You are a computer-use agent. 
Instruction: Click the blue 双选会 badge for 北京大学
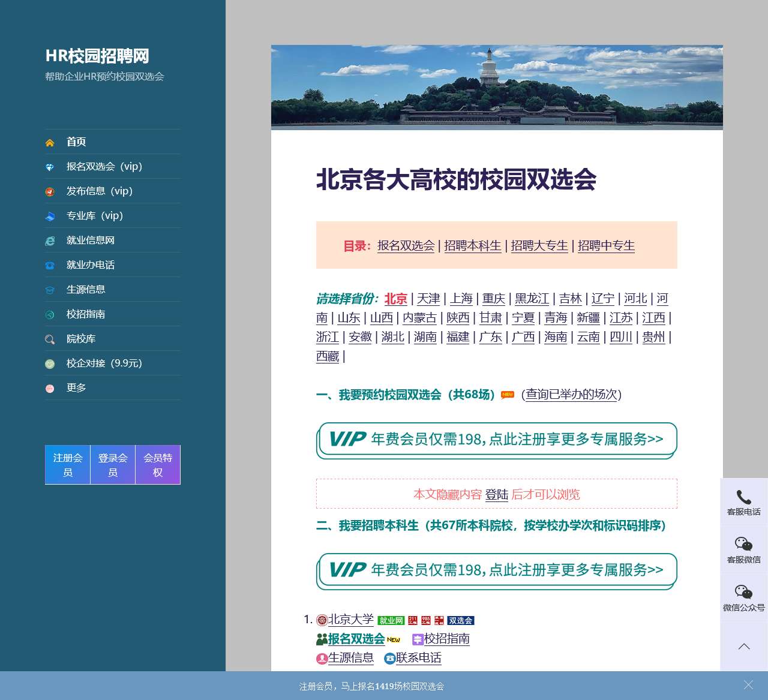460,621
